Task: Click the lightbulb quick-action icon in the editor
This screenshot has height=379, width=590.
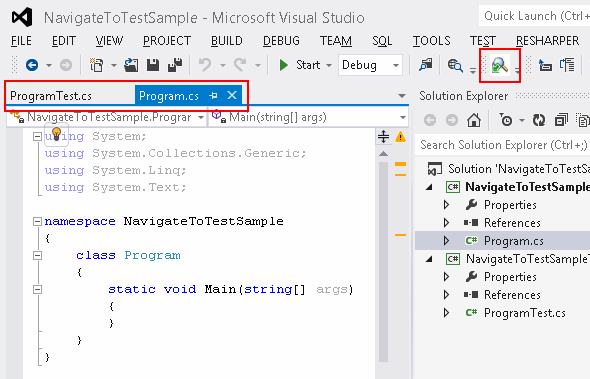Action: pyautogui.click(x=56, y=134)
